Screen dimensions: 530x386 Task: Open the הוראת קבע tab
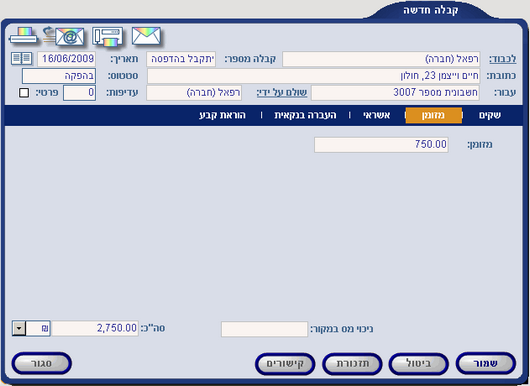(222, 115)
